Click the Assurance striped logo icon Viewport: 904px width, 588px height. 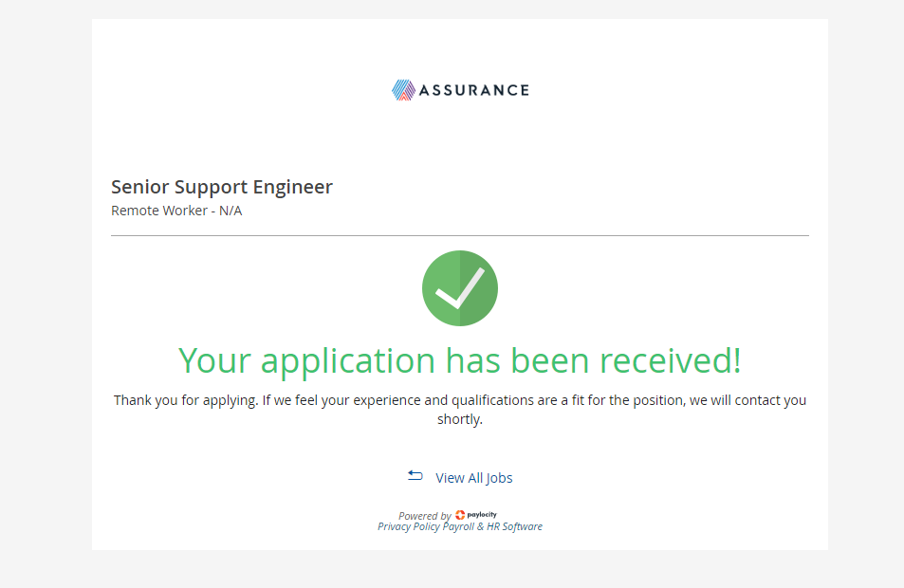click(403, 90)
